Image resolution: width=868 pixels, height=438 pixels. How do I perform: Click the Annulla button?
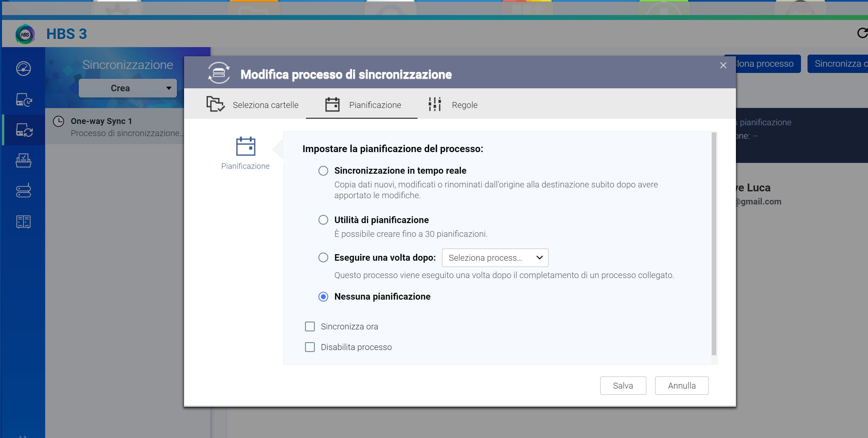[x=681, y=385]
